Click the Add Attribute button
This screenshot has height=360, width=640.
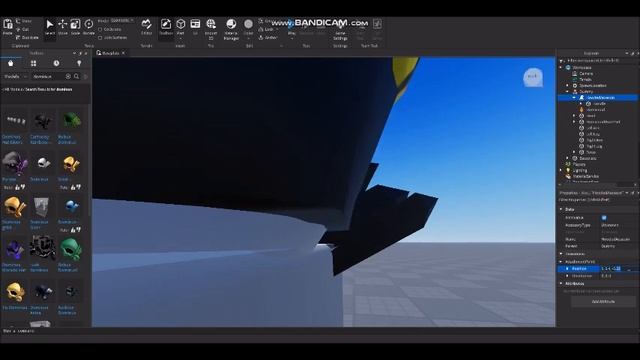603,302
